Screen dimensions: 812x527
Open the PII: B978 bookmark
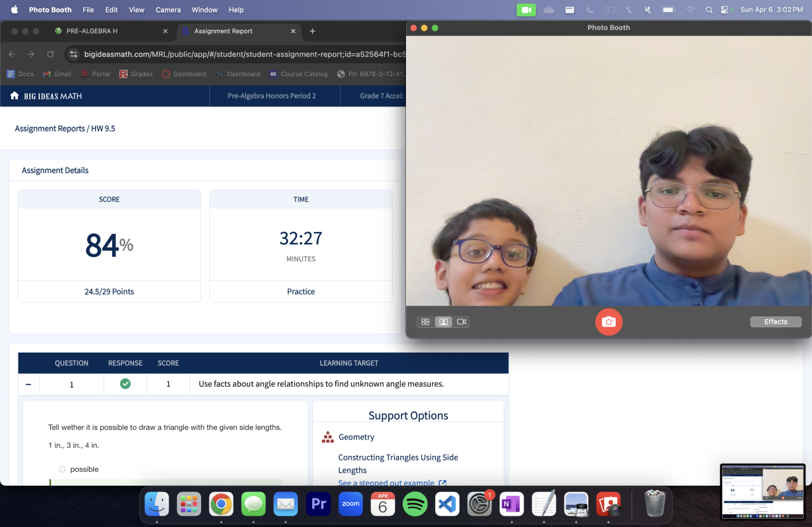tap(370, 74)
